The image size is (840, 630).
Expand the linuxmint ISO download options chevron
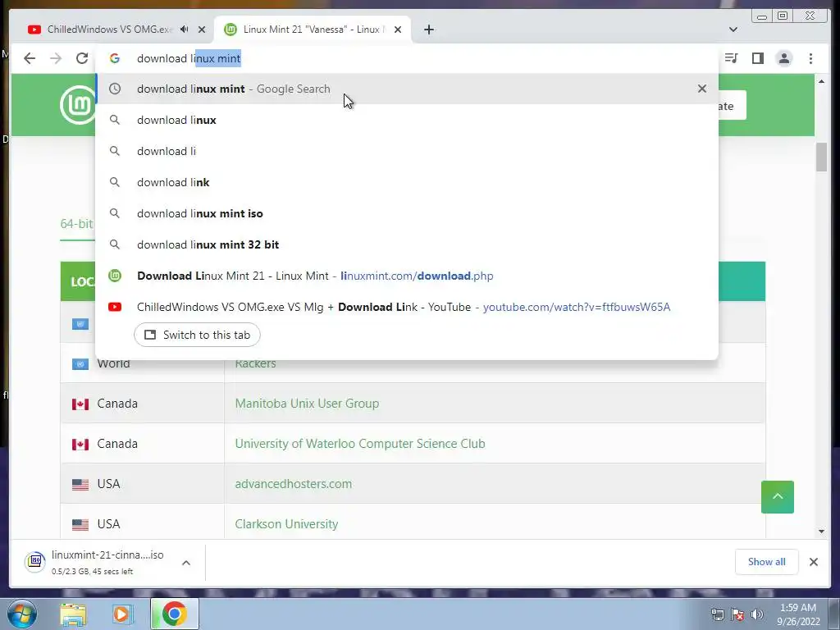pyautogui.click(x=186, y=563)
